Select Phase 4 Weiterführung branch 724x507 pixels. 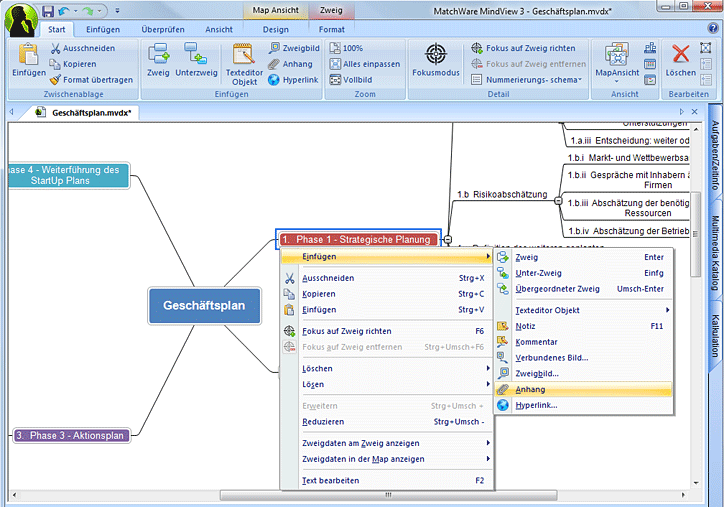click(x=68, y=175)
